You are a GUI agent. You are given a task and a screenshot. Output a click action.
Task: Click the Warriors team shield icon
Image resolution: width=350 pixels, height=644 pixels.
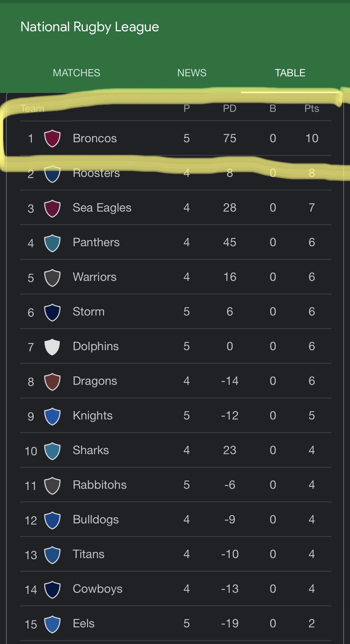[x=52, y=277]
